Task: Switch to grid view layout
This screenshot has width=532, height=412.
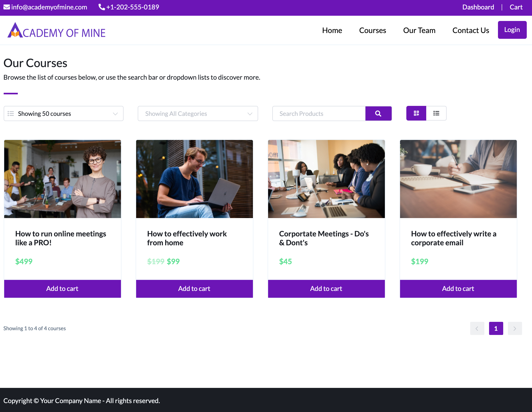Action: click(x=416, y=113)
